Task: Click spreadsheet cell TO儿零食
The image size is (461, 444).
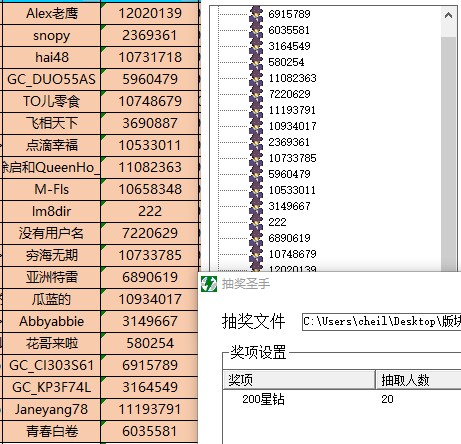Action: 51,101
